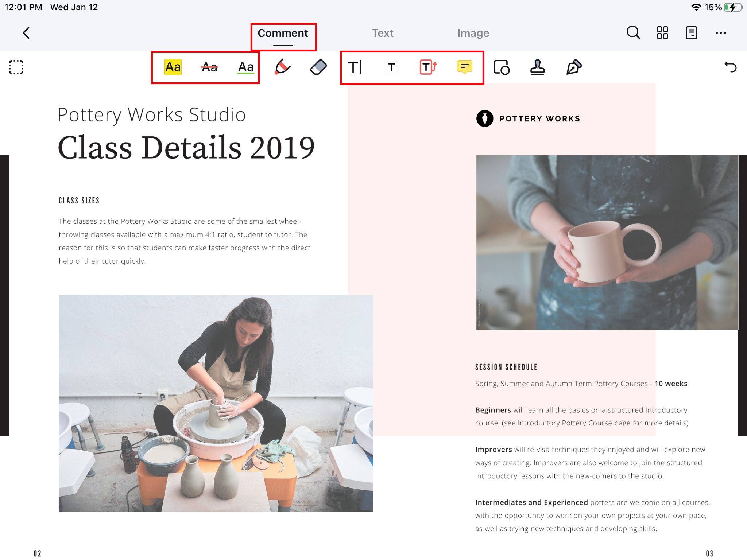Switch to the Text tab
This screenshot has width=747, height=560.
tap(382, 33)
